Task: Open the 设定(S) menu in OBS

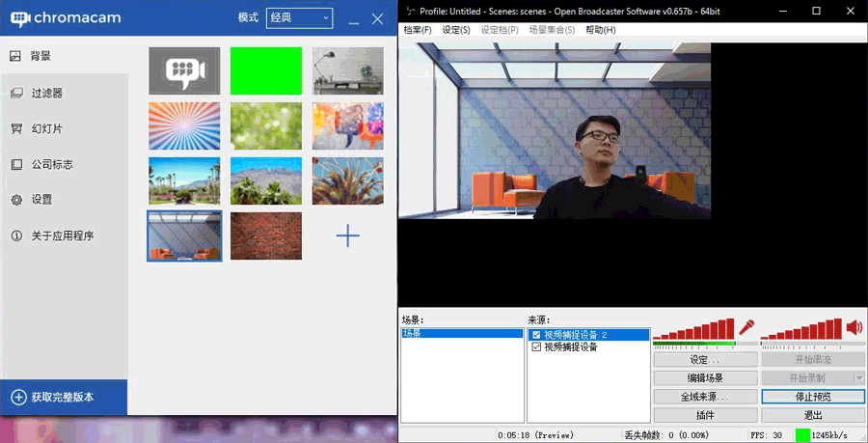Action: coord(456,30)
